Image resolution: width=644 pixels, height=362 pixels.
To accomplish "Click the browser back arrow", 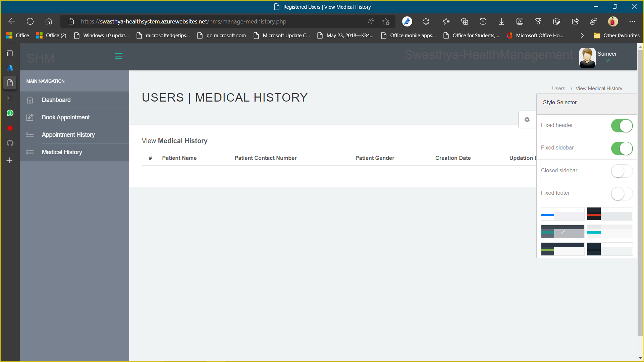I will tap(12, 21).
